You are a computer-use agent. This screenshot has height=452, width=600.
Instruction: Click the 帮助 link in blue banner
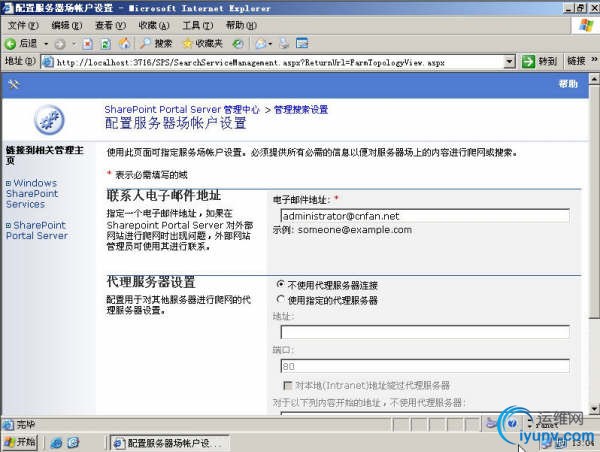pos(568,84)
